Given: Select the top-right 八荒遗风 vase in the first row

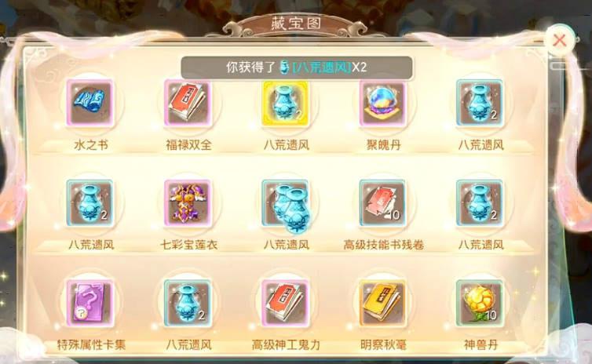Looking at the screenshot, I should click(x=480, y=103).
